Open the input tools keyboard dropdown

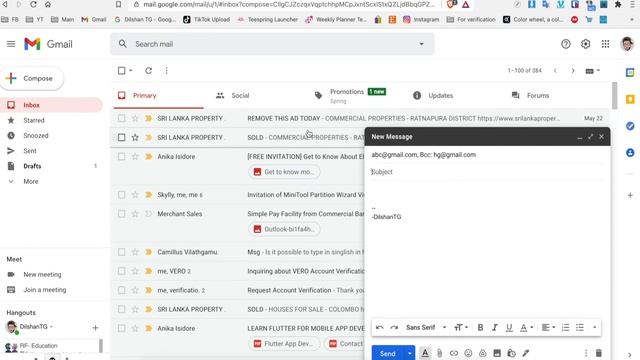coord(593,71)
